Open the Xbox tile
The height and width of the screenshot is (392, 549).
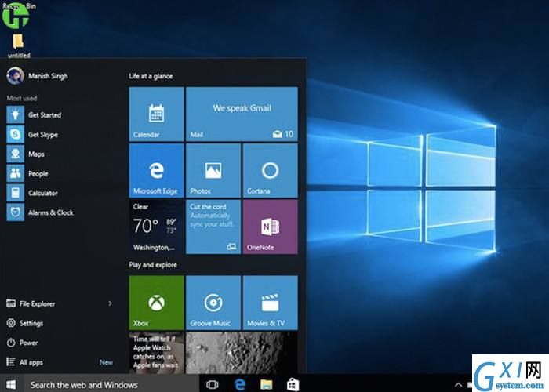coord(157,303)
